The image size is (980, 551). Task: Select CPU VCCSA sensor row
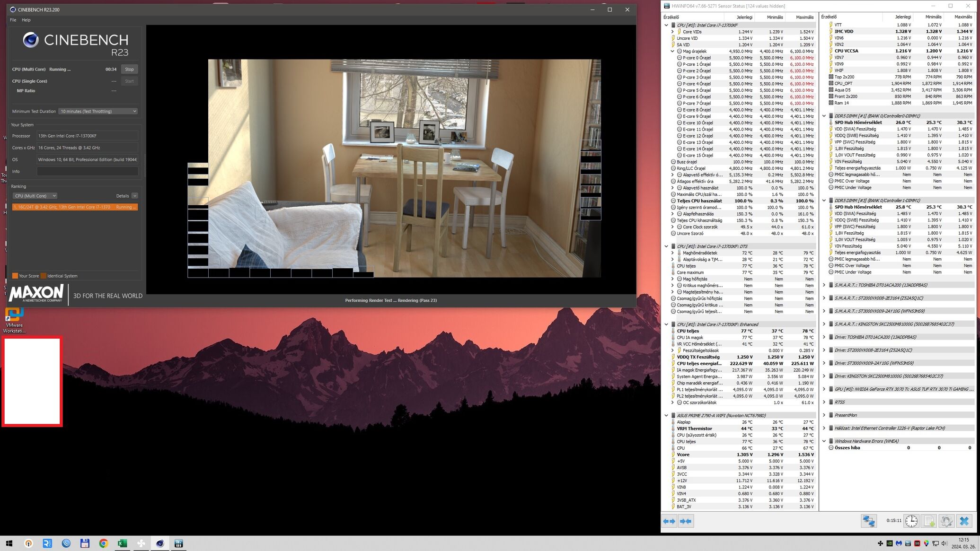coord(901,51)
